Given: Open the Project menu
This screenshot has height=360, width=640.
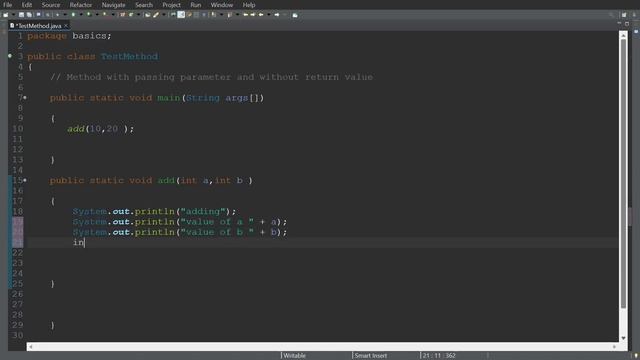Looking at the screenshot, I should [171, 5].
